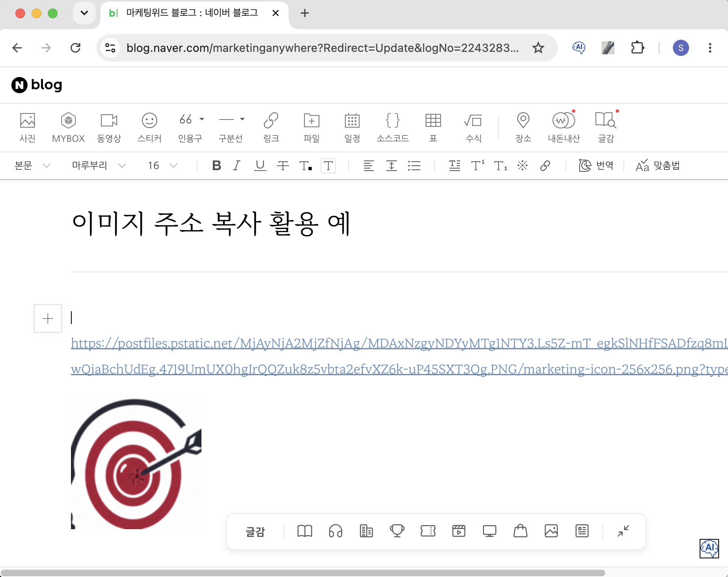Open a new browser tab

coord(305,13)
